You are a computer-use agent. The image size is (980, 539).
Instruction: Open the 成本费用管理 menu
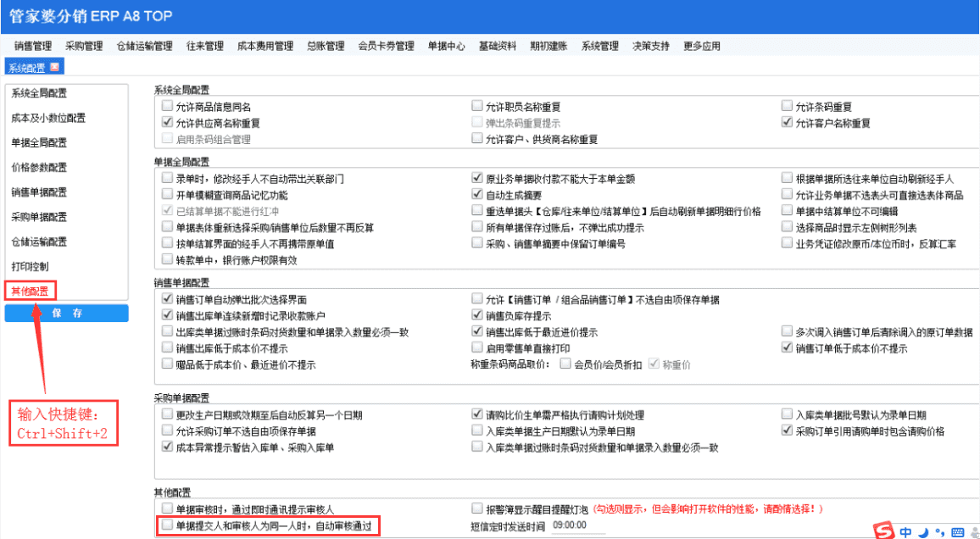point(265,46)
